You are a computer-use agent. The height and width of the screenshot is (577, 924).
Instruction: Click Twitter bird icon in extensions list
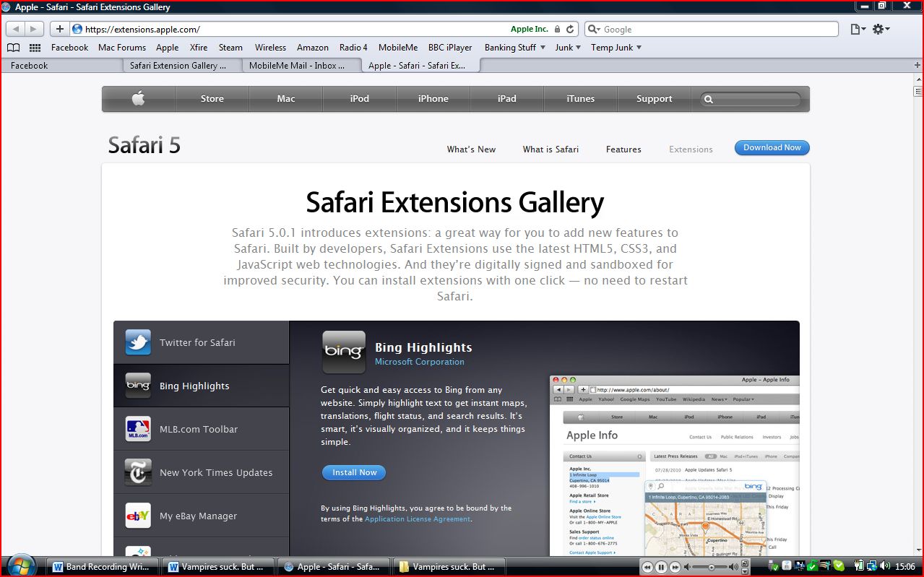coord(138,342)
